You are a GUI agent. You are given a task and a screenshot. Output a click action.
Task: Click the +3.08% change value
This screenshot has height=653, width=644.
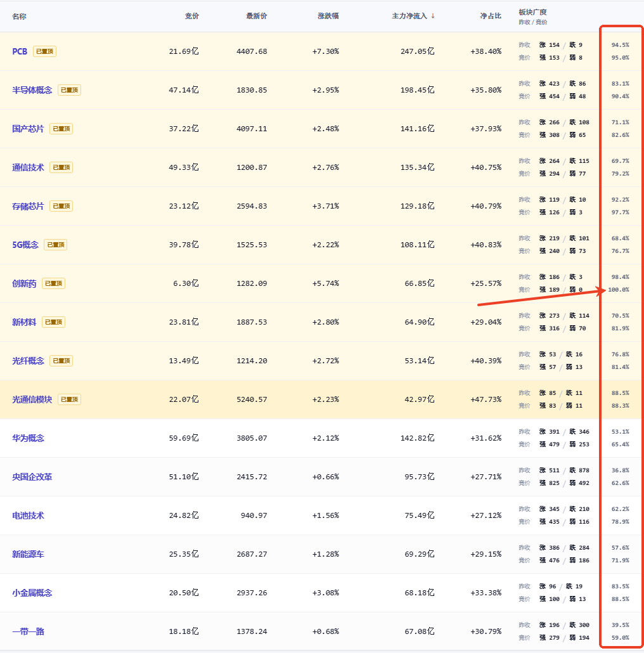326,593
